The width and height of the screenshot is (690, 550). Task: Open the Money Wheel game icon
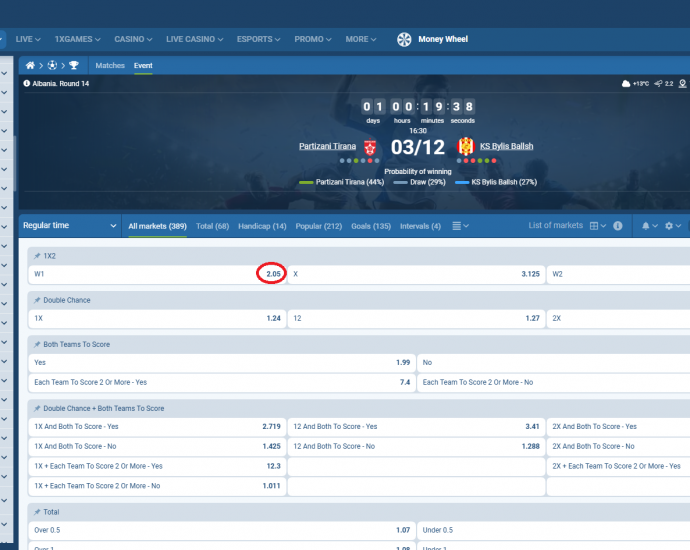pos(404,40)
